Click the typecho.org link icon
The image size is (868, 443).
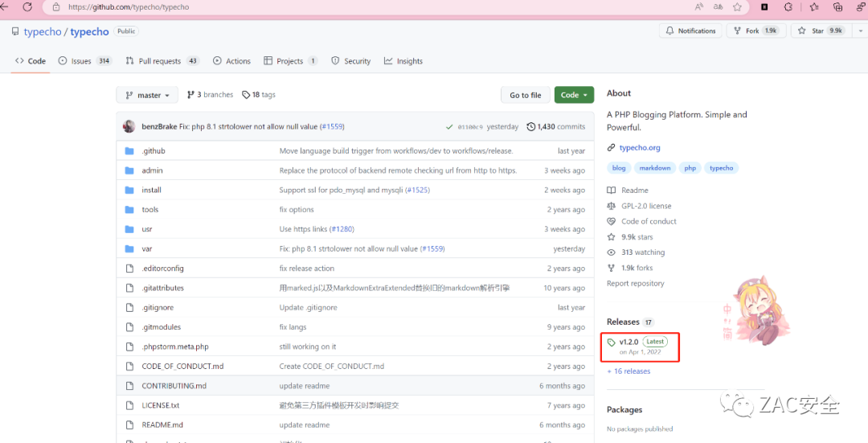(612, 148)
